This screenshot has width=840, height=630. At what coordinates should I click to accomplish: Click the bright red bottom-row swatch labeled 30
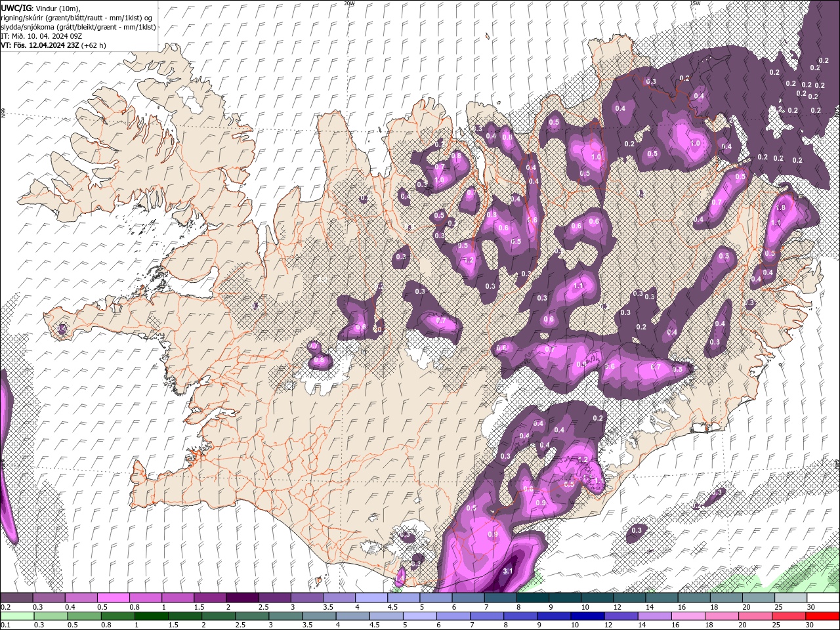tap(823, 616)
